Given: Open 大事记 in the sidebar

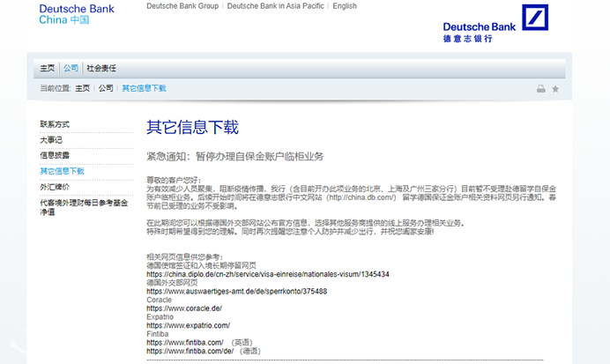Looking at the screenshot, I should 51,140.
